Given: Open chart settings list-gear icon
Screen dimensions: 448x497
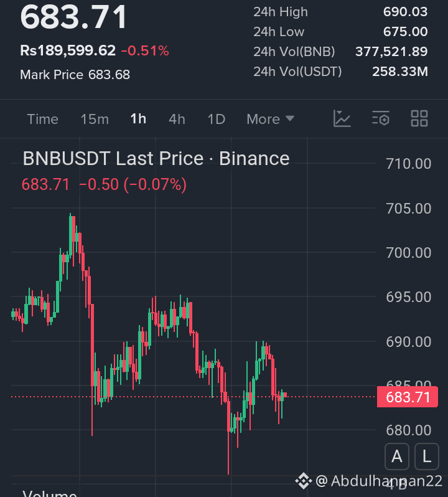Looking at the screenshot, I should click(381, 119).
